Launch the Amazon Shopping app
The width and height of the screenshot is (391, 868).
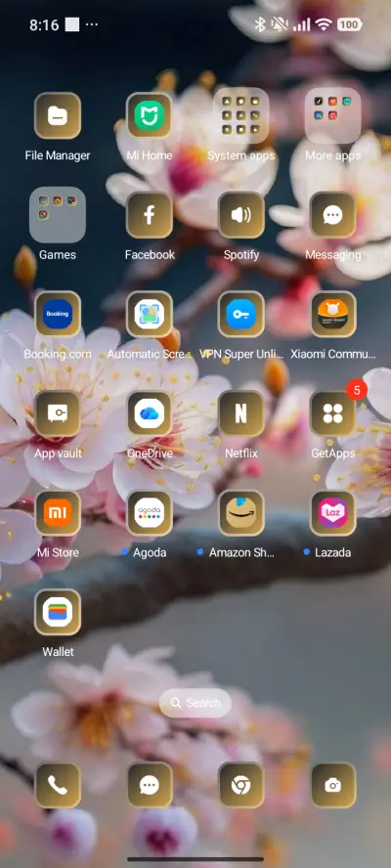click(x=240, y=512)
